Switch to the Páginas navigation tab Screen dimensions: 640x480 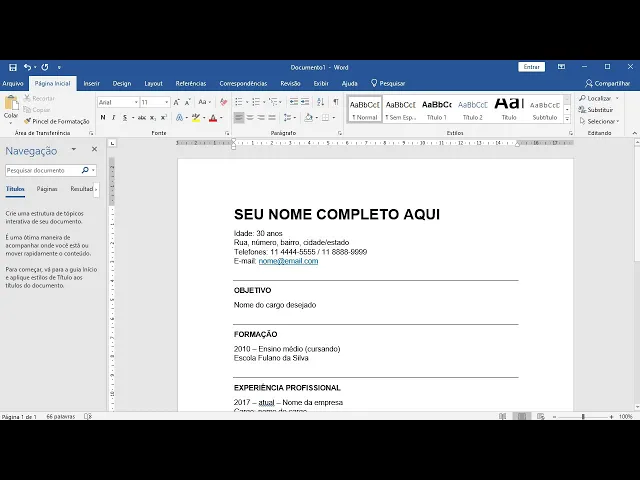pos(47,189)
